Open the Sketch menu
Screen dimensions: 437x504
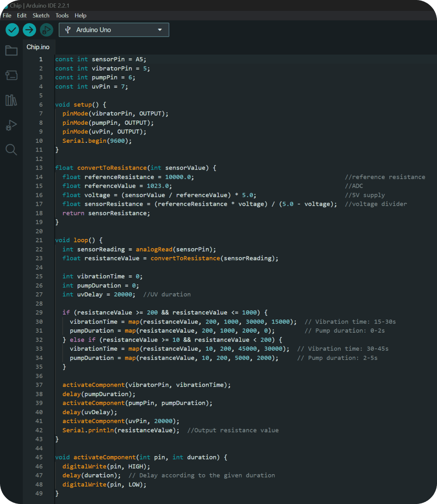(41, 16)
